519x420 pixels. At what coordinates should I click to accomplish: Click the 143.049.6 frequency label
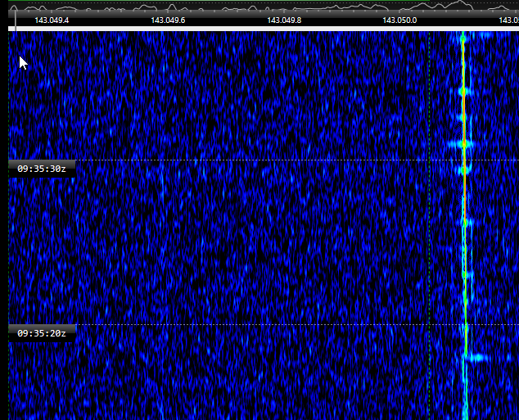[x=168, y=20]
